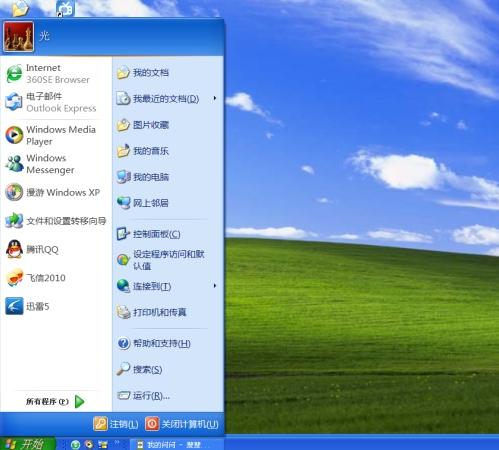Click show desktop quick launch icon

tap(103, 444)
